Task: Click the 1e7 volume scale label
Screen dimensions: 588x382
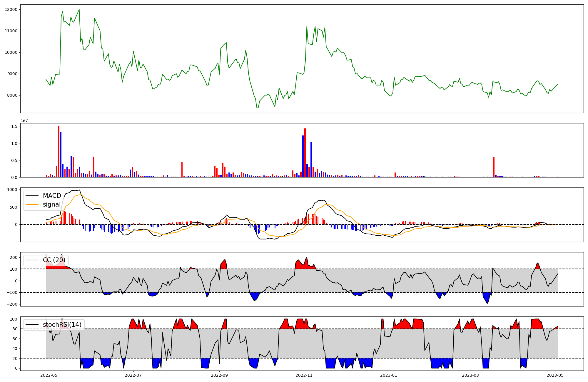Action: tap(24, 120)
